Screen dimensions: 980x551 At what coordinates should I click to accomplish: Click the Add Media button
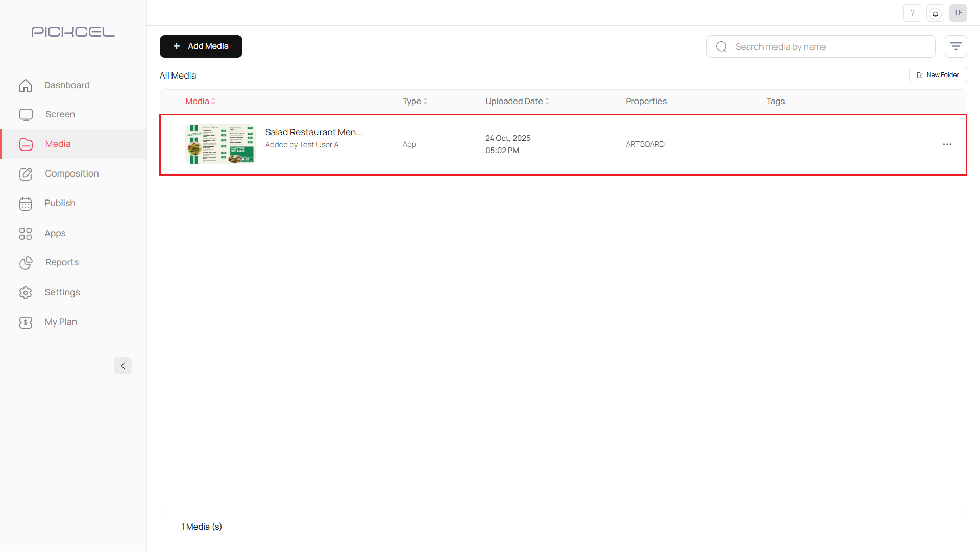tap(201, 46)
